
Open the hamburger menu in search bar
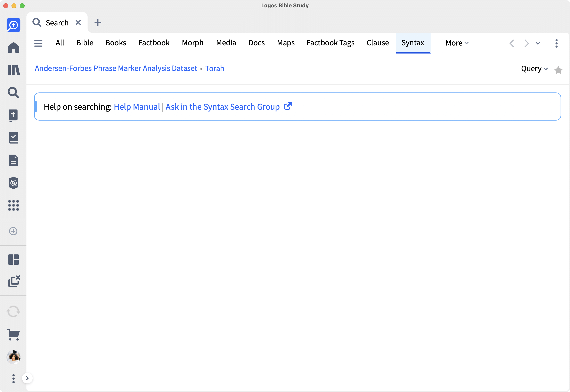click(38, 43)
